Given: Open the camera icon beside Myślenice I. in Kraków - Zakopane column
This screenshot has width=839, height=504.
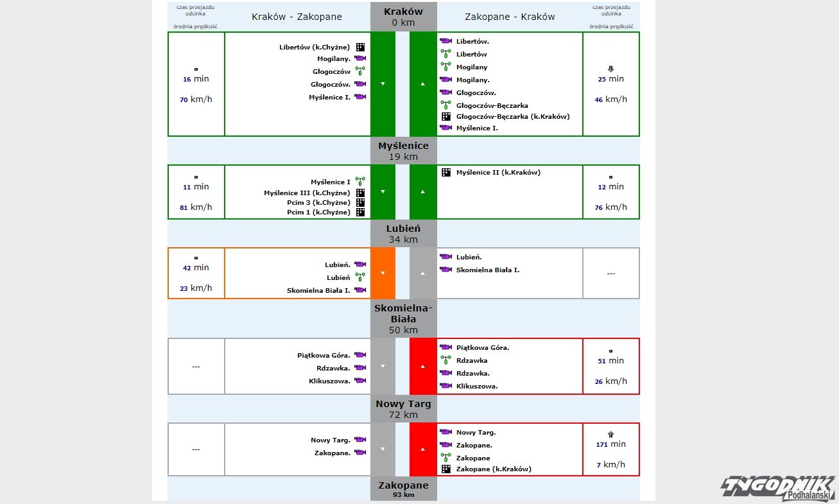Looking at the screenshot, I should click(360, 97).
